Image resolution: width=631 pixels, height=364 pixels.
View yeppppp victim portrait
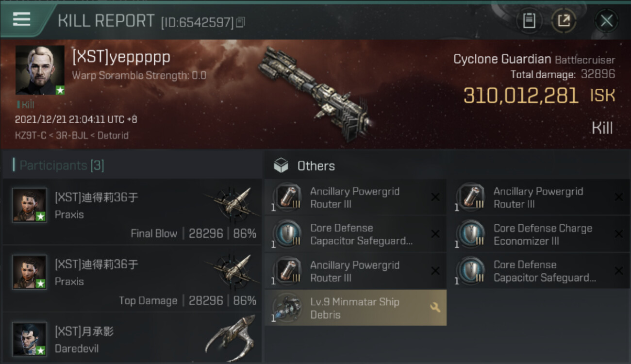(x=40, y=70)
